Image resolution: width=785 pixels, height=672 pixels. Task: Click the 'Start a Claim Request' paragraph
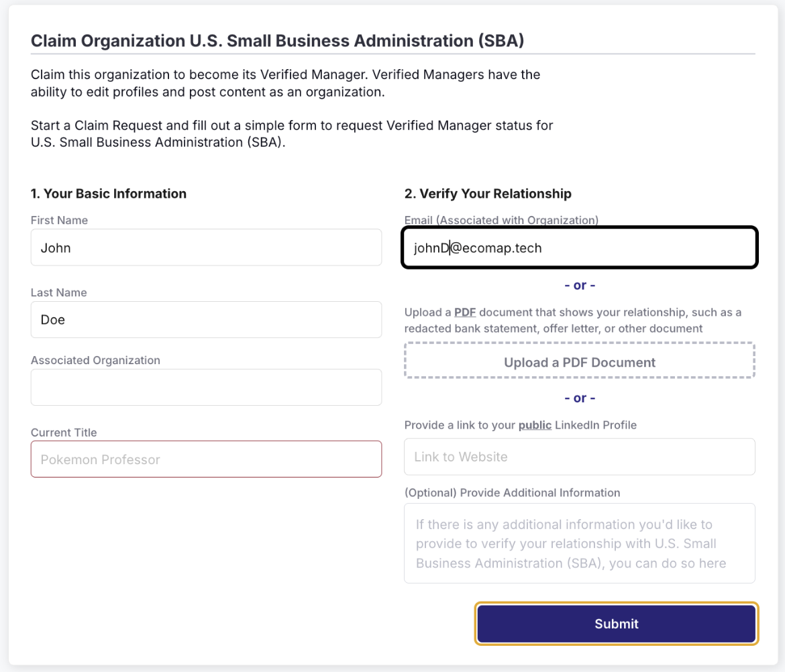click(292, 133)
